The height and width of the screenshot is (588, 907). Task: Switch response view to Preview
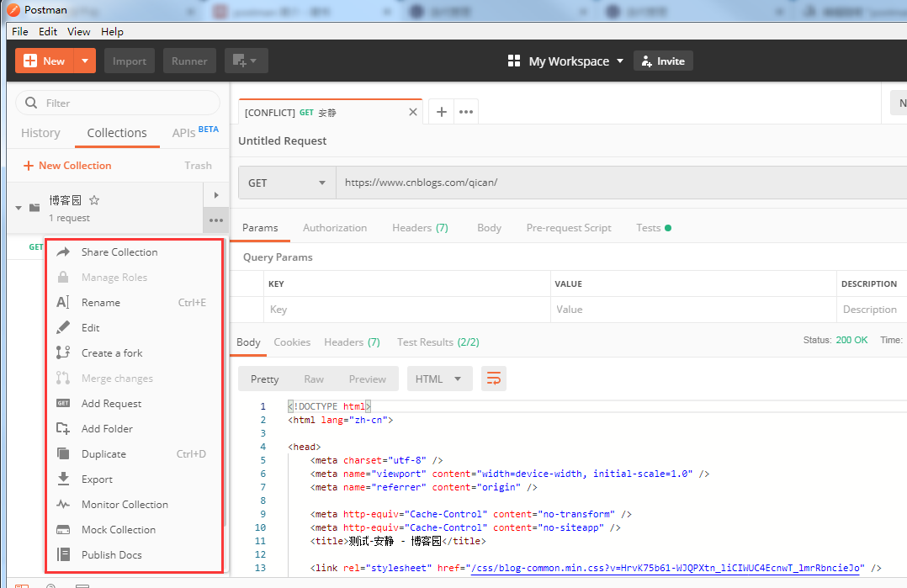click(368, 379)
